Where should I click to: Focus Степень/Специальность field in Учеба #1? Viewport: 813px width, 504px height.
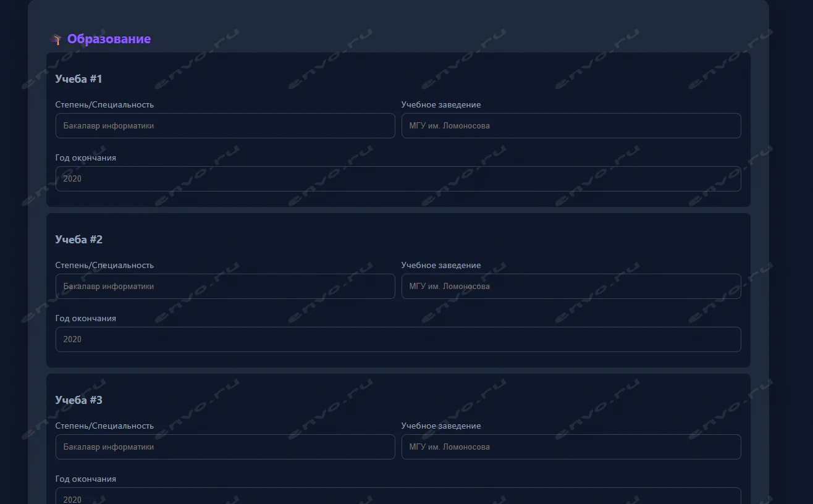[225, 125]
